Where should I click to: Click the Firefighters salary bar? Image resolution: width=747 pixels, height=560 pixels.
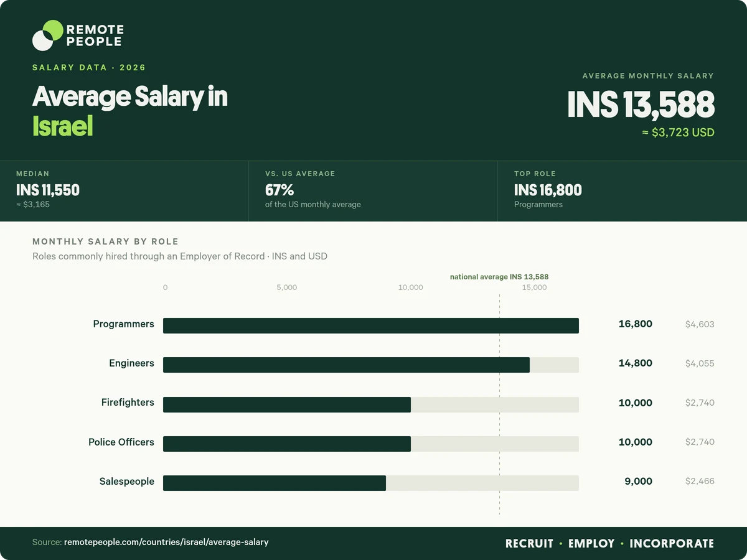[x=287, y=404]
